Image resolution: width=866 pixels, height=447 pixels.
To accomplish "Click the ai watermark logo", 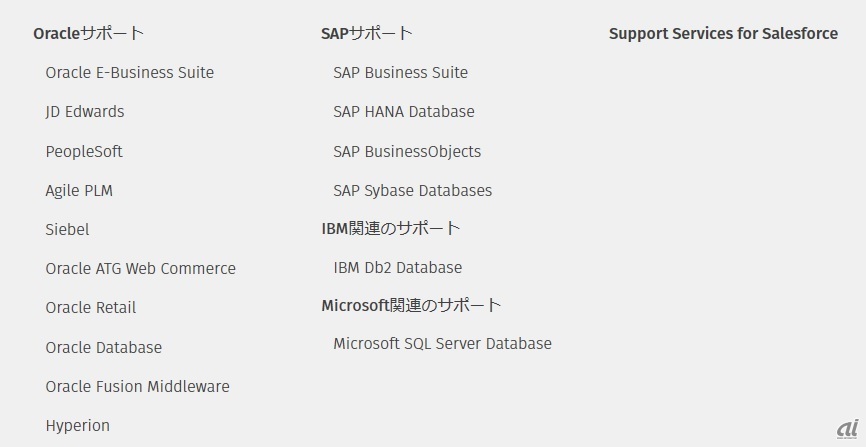I will click(x=847, y=427).
